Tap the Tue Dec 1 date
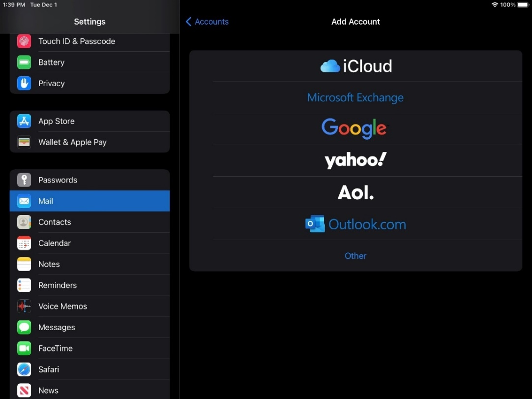 (x=44, y=5)
